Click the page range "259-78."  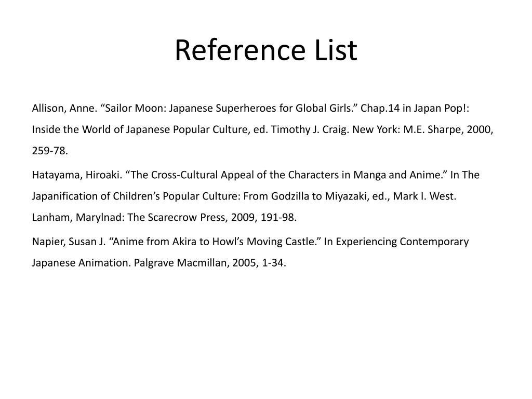tap(50, 151)
